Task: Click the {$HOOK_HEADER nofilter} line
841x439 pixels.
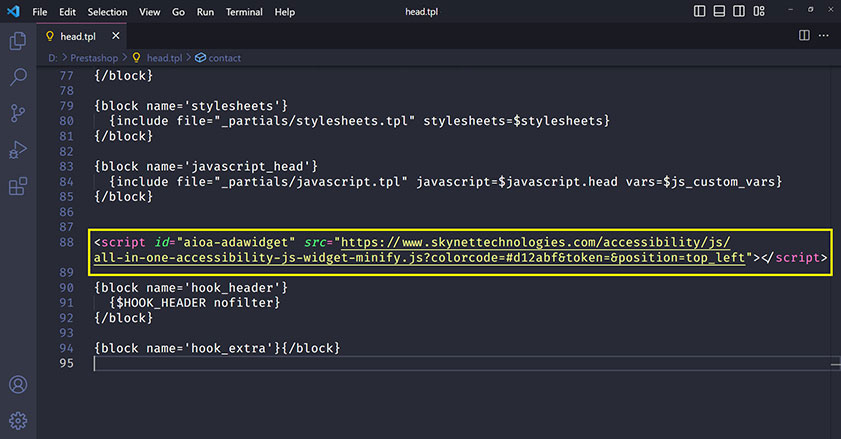Action: click(195, 303)
